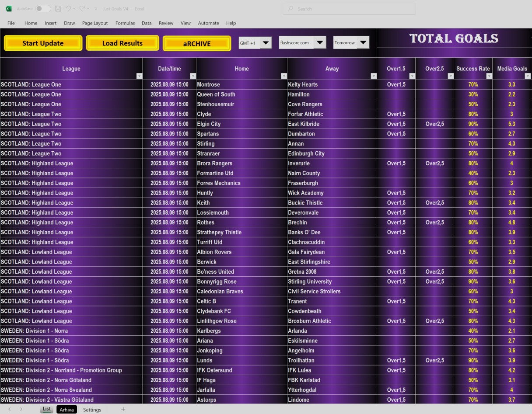532x414 pixels.
Task: Open the flashscore.com source dropdown
Action: pyautogui.click(x=320, y=42)
